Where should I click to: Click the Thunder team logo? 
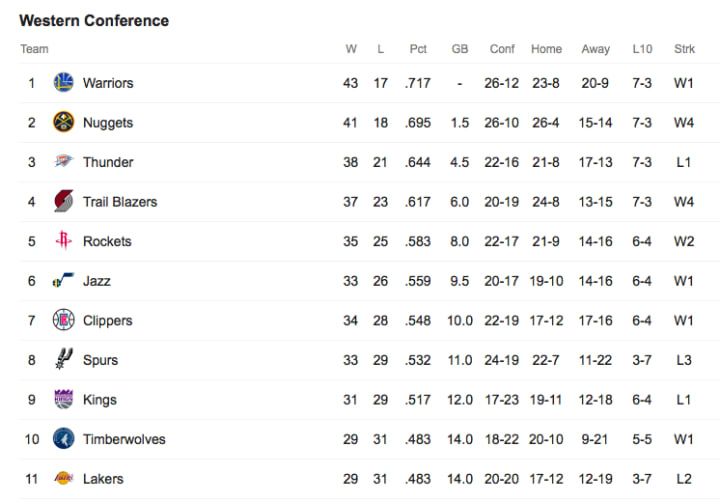[x=64, y=162]
